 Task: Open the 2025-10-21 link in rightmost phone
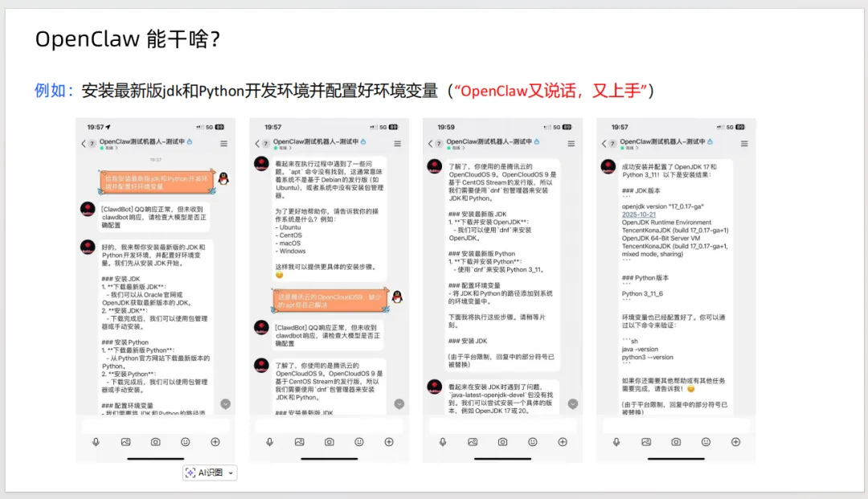(638, 215)
